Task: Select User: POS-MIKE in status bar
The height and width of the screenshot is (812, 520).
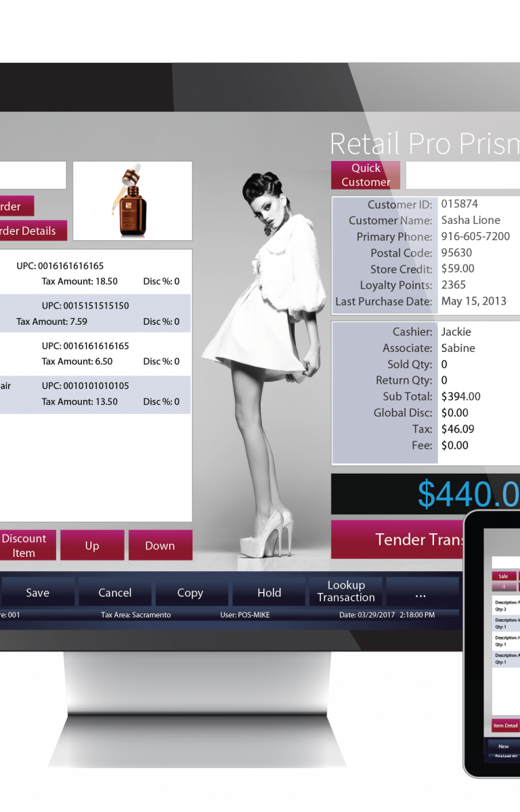Action: [244, 615]
